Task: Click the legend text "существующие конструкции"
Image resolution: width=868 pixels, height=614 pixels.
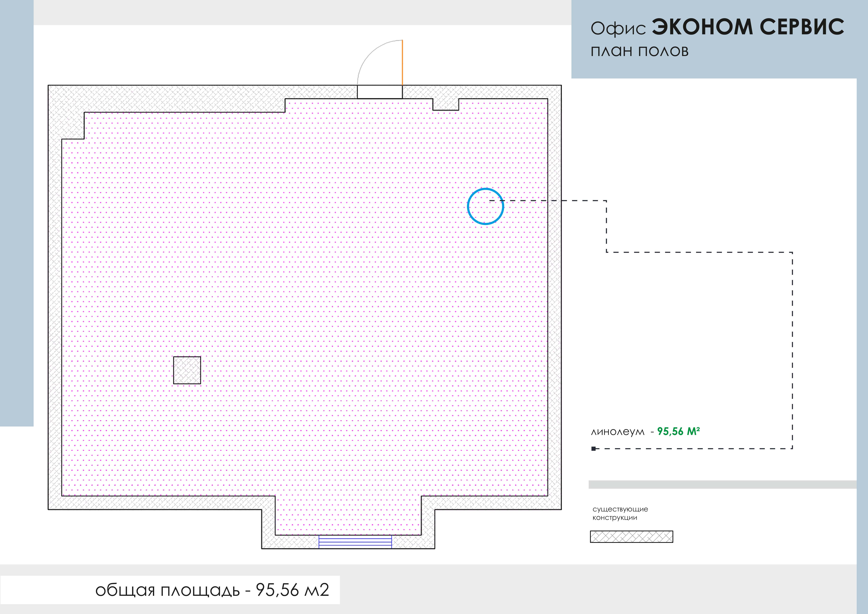Action: (x=620, y=513)
